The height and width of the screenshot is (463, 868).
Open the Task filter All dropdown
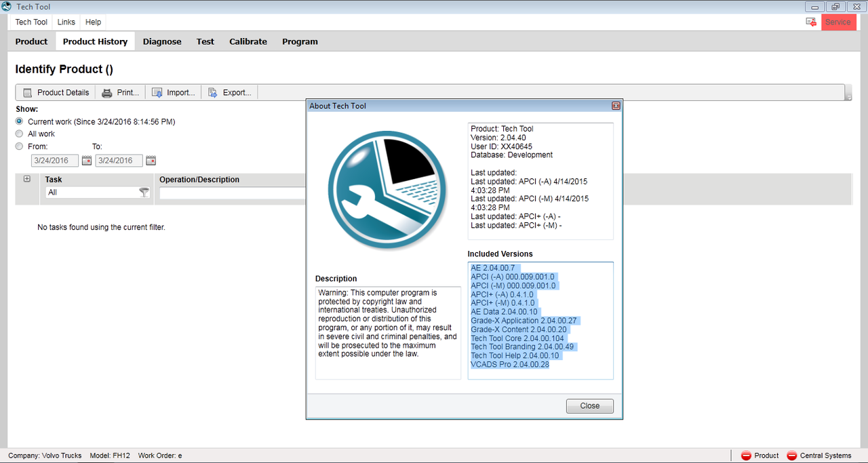tap(98, 193)
